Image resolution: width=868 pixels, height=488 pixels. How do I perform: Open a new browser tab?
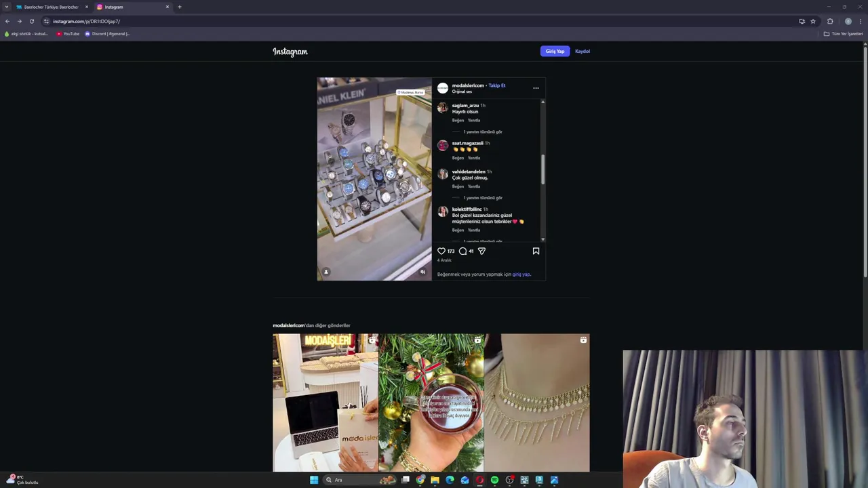click(180, 7)
